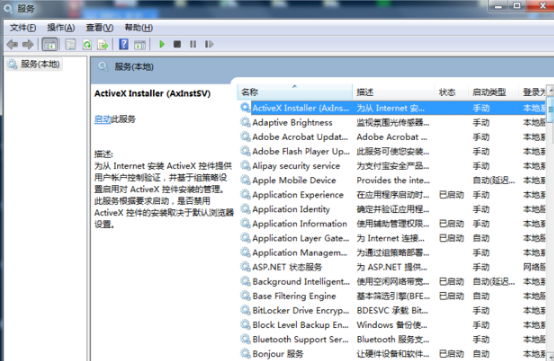Pause the service with the Pause icon
The image size is (554, 361).
193,45
